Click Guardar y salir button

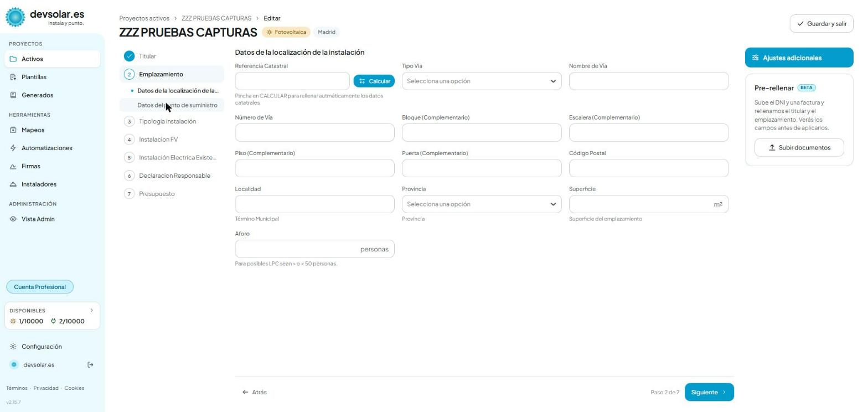(821, 24)
